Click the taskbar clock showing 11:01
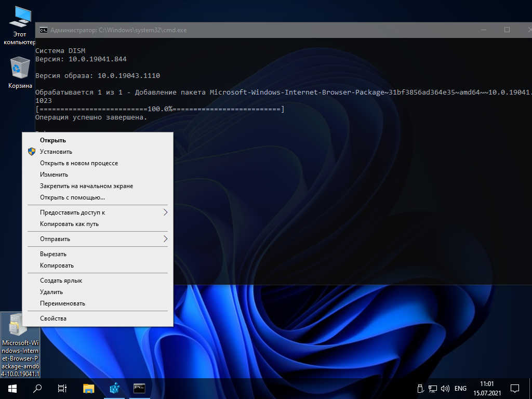Viewport: 532px width, 399px height. click(x=487, y=388)
